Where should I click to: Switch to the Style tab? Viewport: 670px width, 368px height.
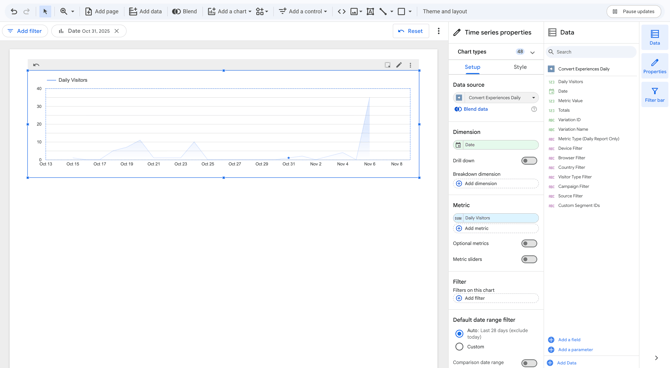520,67
